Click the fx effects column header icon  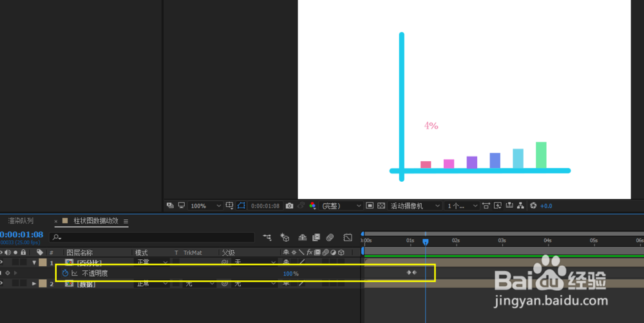[x=309, y=252]
